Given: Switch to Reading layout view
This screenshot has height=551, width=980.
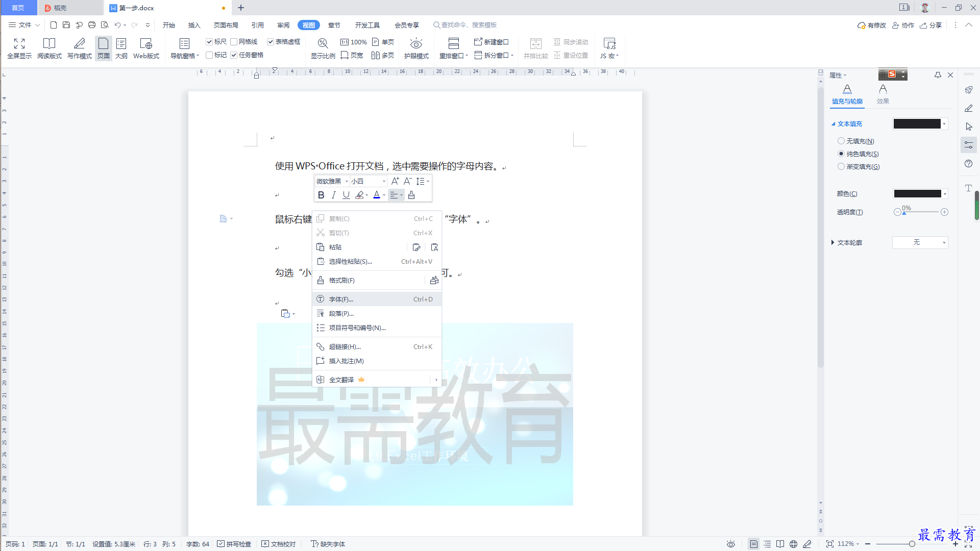Looking at the screenshot, I should (50, 48).
